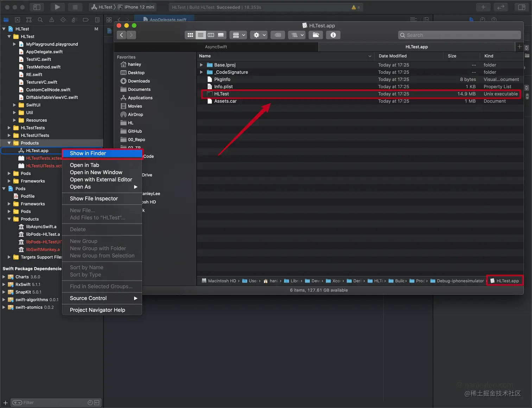Toggle Xcode inspector panel button
532x408 pixels.
522,7
